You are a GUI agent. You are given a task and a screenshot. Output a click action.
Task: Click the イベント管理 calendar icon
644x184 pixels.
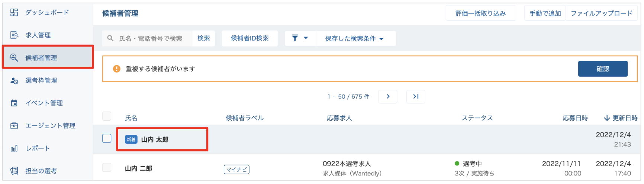(14, 103)
